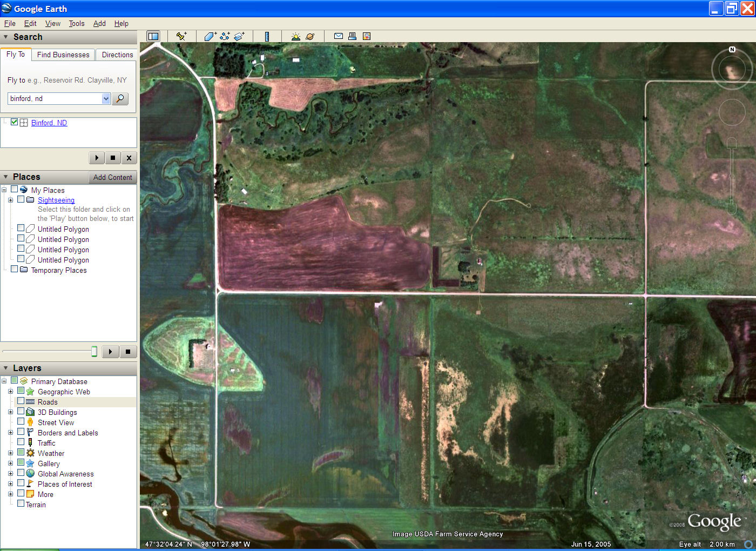Click the Gallery star layer icon

coord(30,463)
